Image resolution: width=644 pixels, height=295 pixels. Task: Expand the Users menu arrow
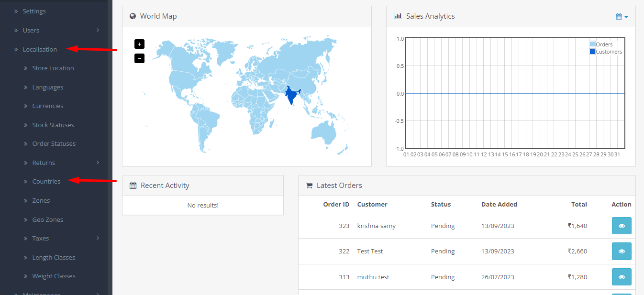pyautogui.click(x=98, y=30)
